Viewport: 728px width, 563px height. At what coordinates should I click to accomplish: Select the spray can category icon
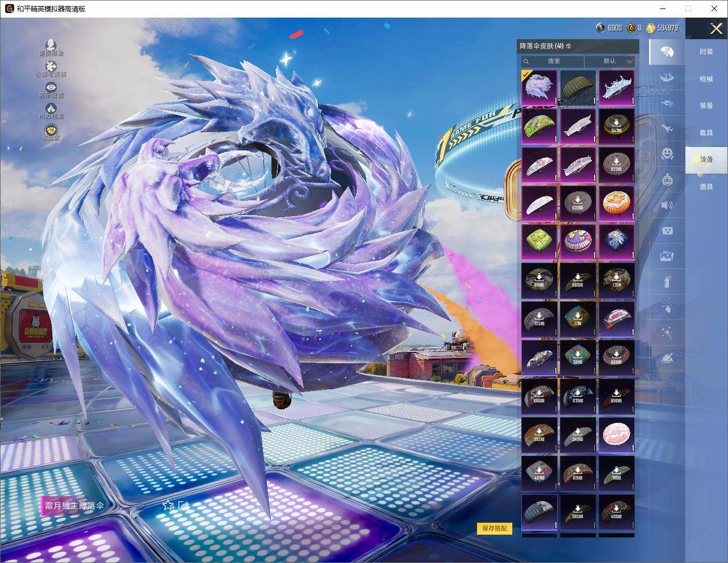pyautogui.click(x=667, y=281)
